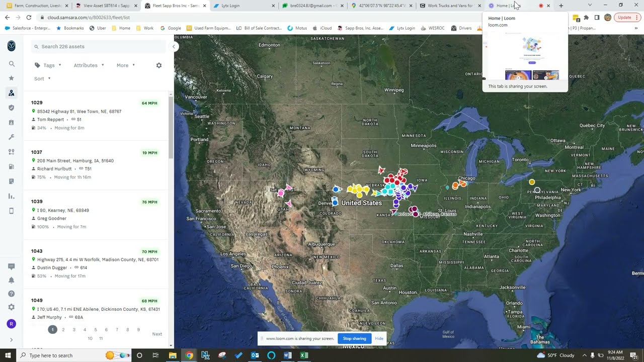Open the Maintenance wrench icon in sidebar
The image size is (644, 362).
(12, 137)
